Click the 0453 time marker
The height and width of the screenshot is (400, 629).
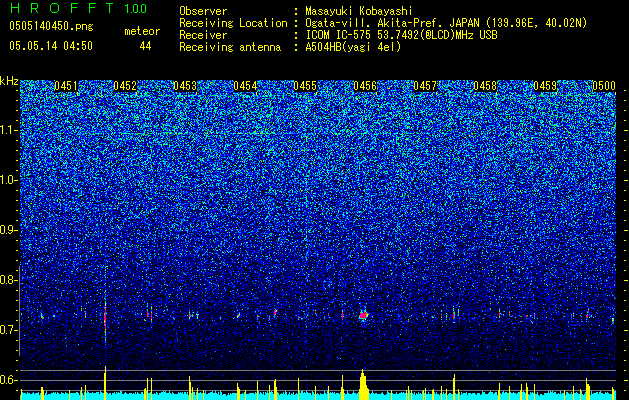(185, 86)
